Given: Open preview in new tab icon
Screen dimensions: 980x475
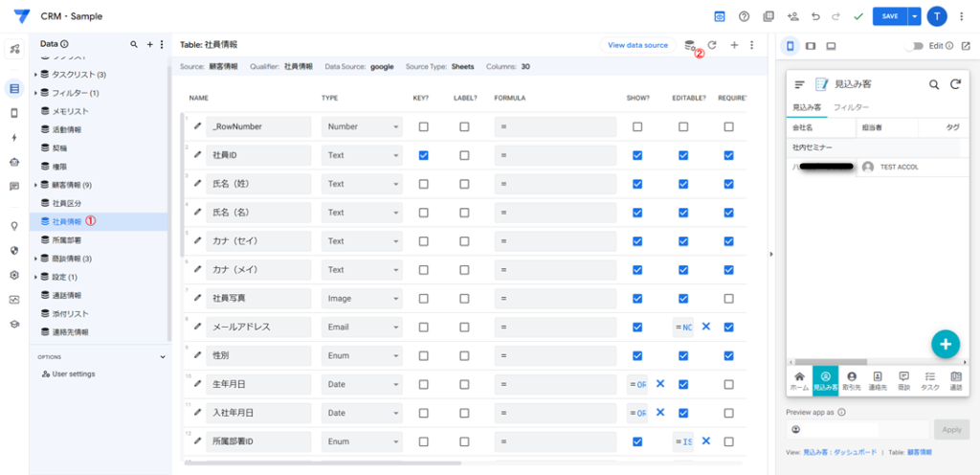Looking at the screenshot, I should [965, 45].
